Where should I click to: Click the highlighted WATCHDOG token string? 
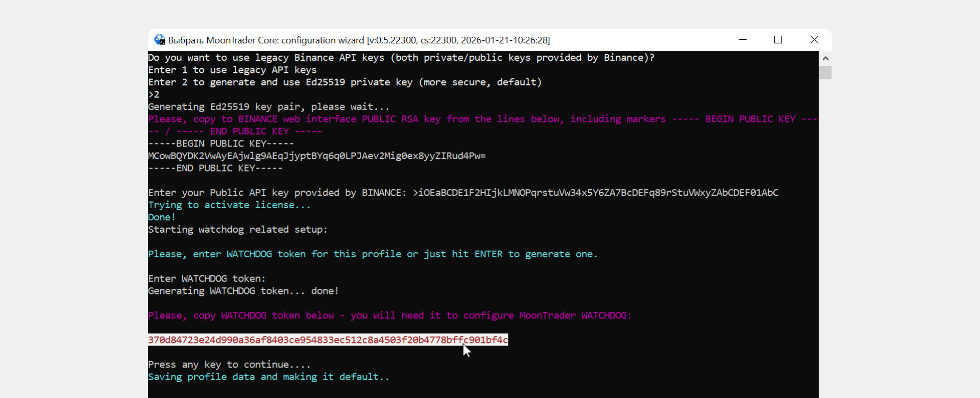(328, 340)
